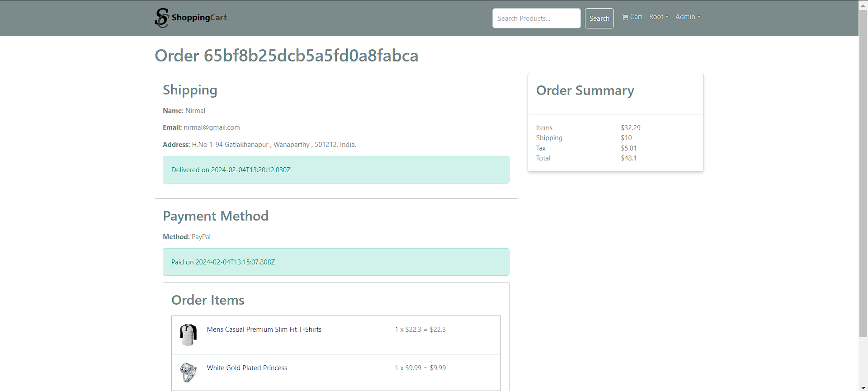Open the White Gold ring product image
This screenshot has height=391, width=868.
(x=188, y=372)
